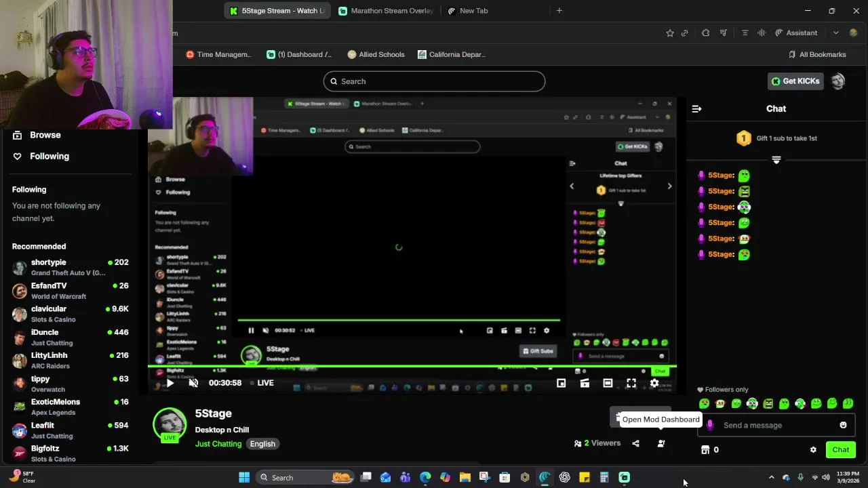Click the English language tag
The image size is (868, 488).
[262, 444]
